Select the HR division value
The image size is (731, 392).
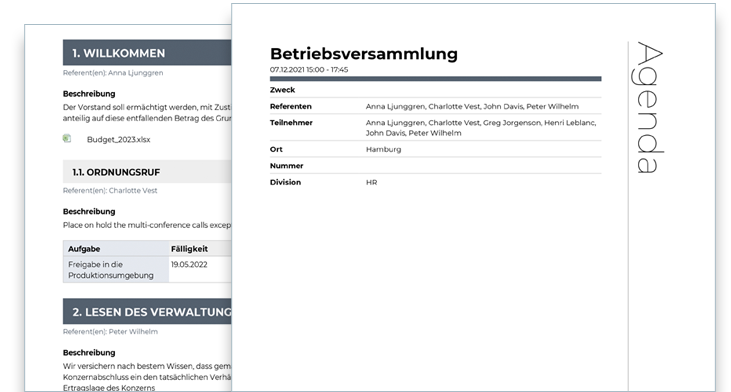(372, 182)
